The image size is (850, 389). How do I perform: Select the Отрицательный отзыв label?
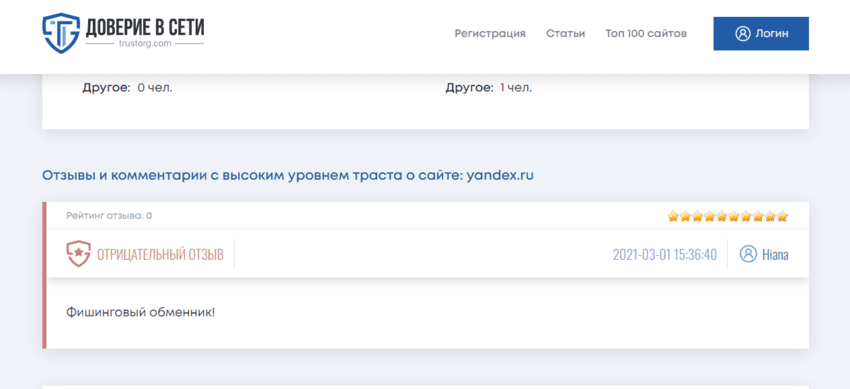(x=160, y=255)
